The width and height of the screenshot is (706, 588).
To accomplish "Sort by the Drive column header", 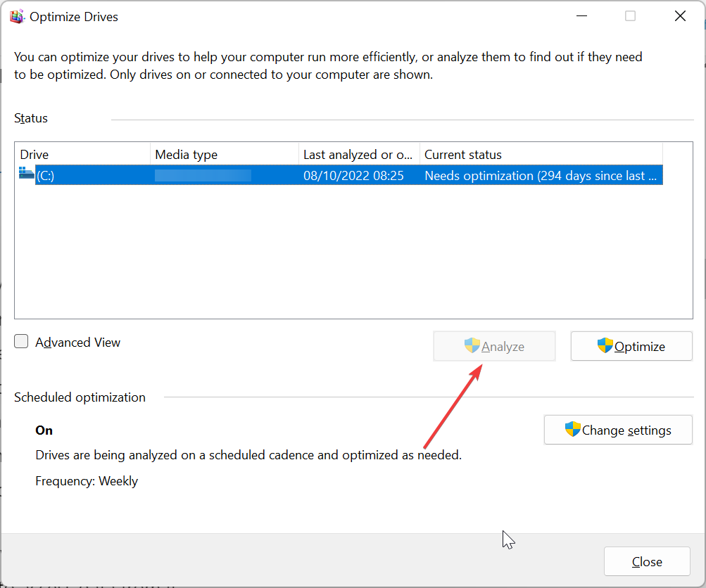I will tap(82, 154).
